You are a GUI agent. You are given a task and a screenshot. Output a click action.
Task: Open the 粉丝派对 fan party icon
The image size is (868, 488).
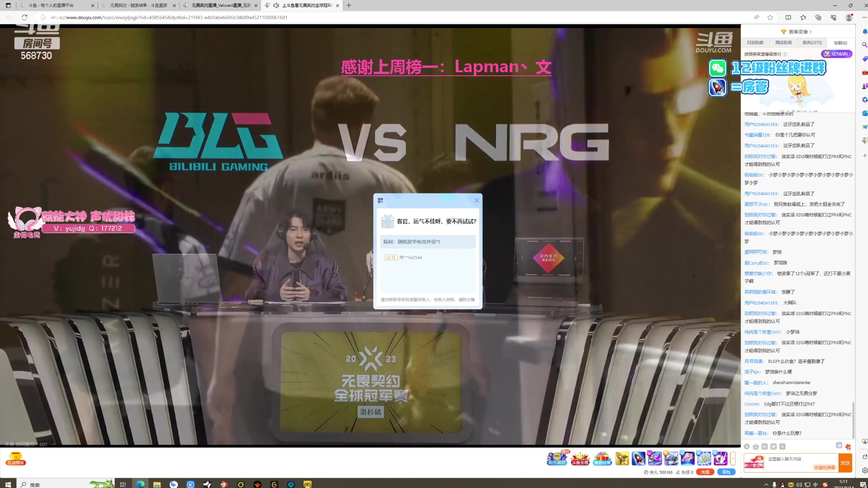(557, 458)
